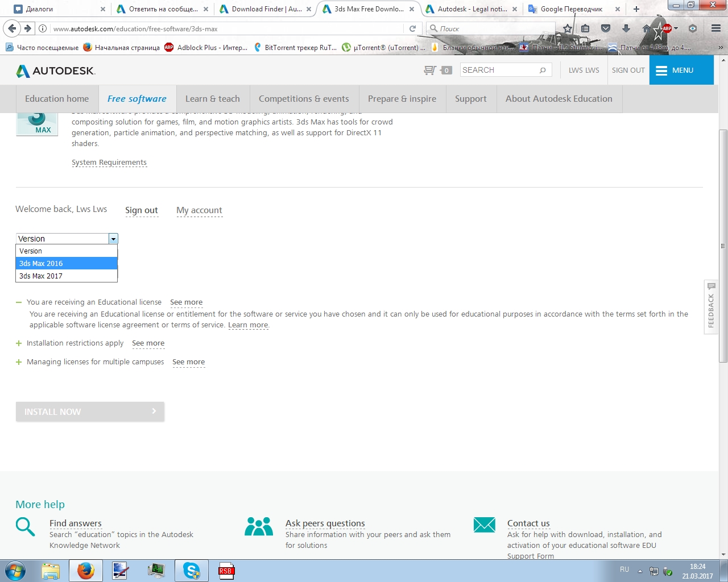Screen dimensions: 728x582
Task: Click the Contact us envelope icon
Action: pyautogui.click(x=485, y=525)
